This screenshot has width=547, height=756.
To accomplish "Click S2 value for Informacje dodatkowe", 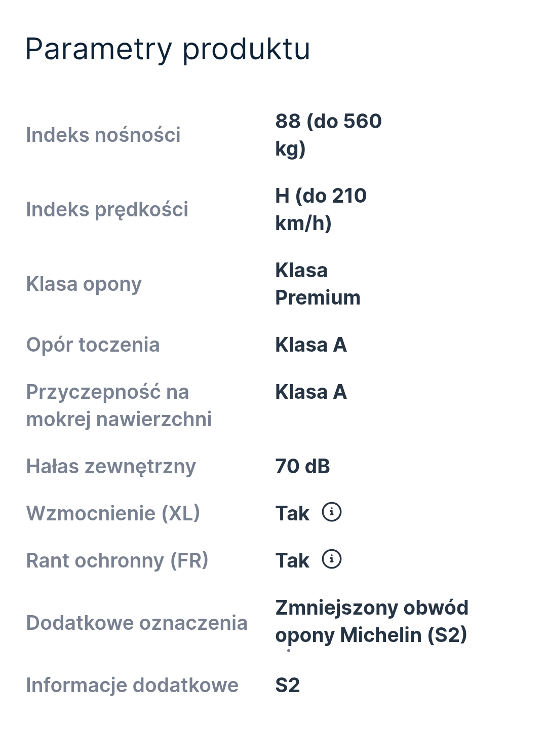I will tap(288, 685).
